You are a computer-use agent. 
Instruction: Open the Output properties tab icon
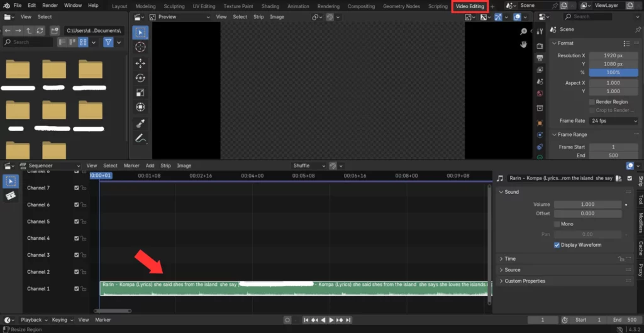click(540, 58)
